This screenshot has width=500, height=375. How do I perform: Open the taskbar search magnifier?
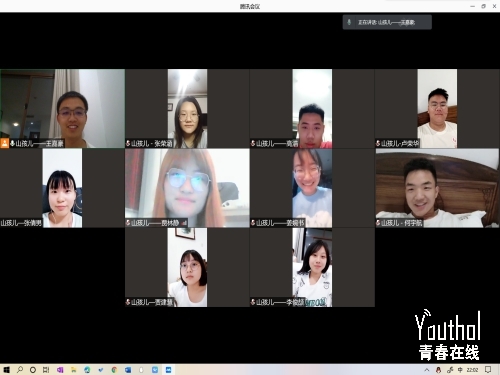[20, 370]
